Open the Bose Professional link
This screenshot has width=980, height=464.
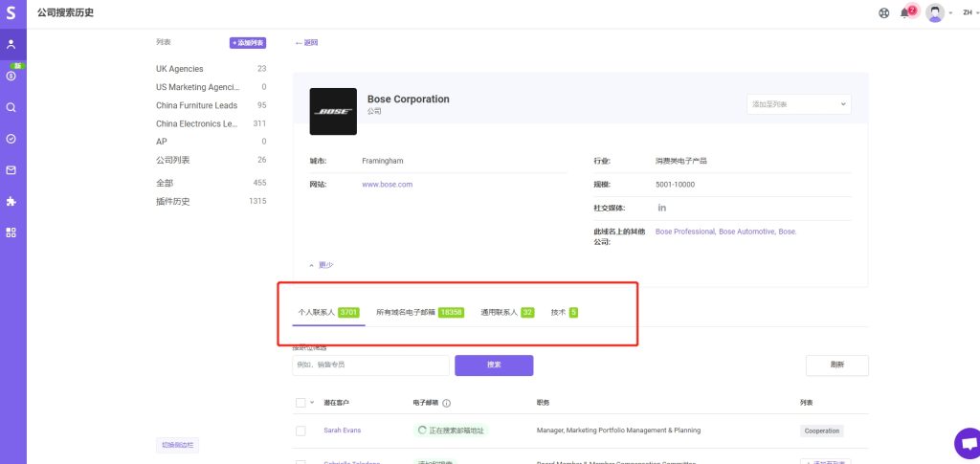point(685,232)
